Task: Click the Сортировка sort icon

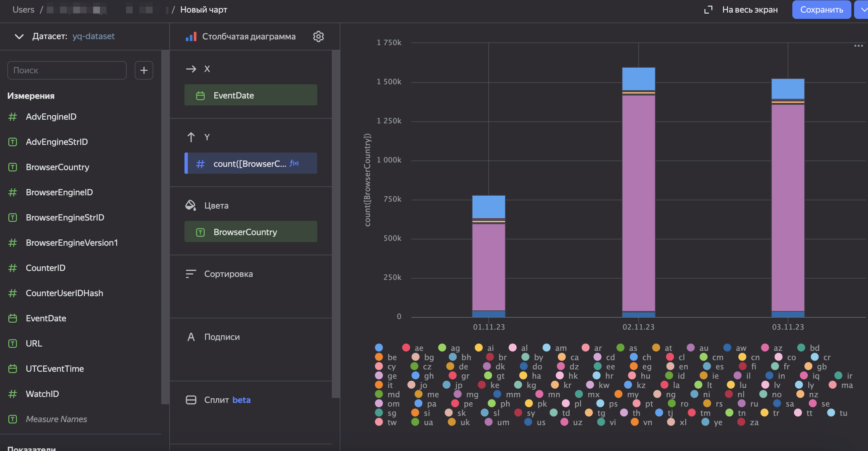Action: tap(191, 274)
